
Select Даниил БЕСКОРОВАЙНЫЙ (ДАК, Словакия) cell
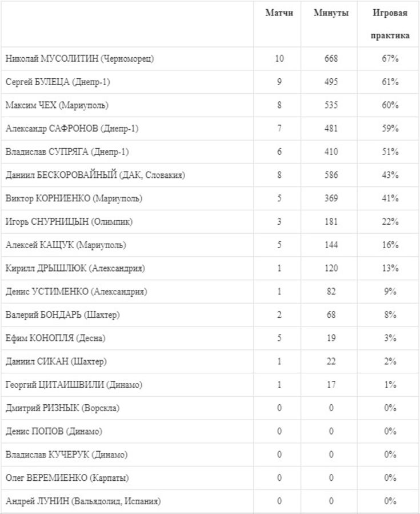click(x=95, y=176)
